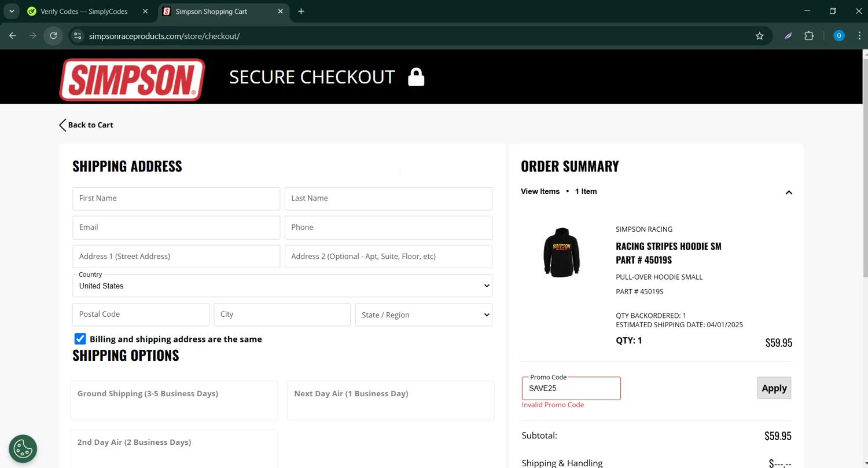Click the RACING STRIPES HOODIE SM title
This screenshot has height=468, width=868.
pyautogui.click(x=668, y=246)
